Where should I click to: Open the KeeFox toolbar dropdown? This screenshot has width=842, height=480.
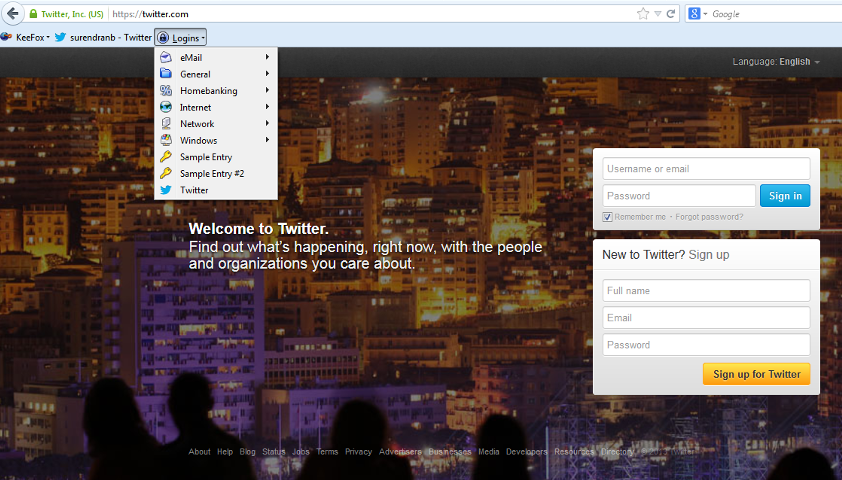[30, 37]
